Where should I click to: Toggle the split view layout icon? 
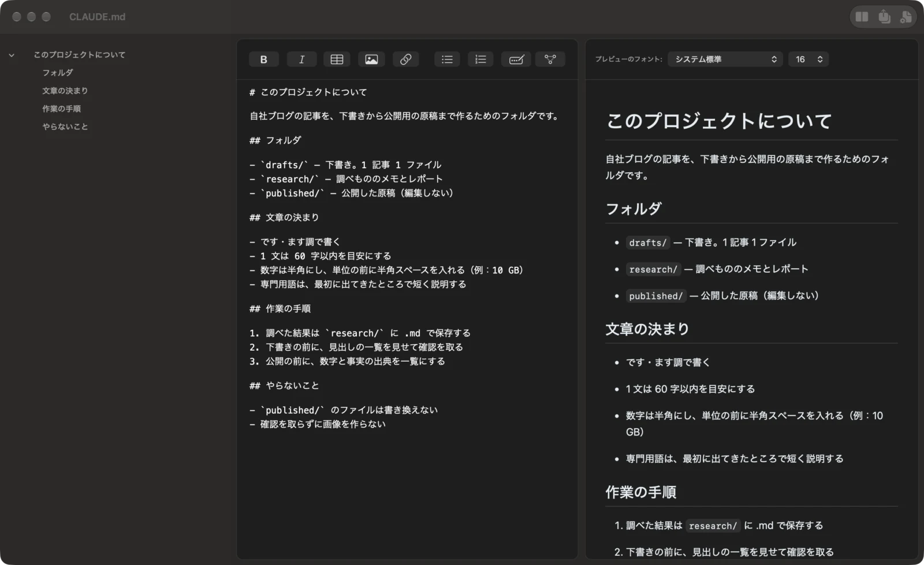pyautogui.click(x=862, y=17)
